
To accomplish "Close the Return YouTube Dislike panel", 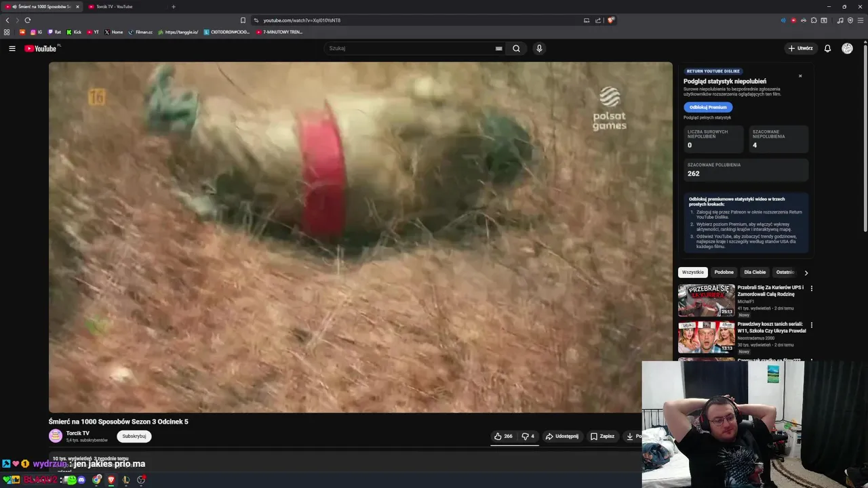I will pos(800,76).
